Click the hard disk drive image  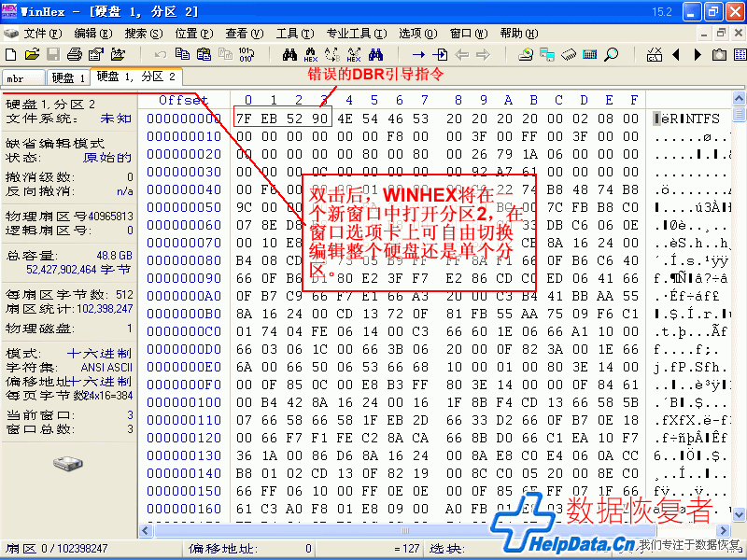tap(68, 463)
